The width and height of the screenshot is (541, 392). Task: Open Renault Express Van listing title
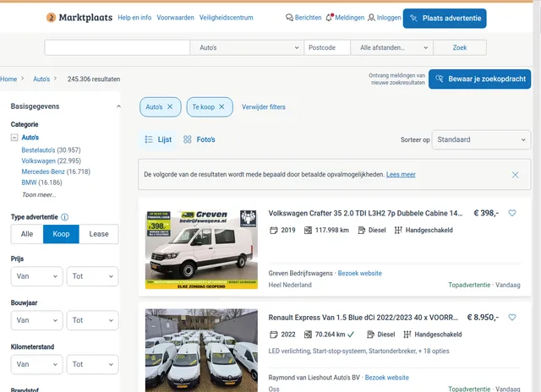click(363, 317)
